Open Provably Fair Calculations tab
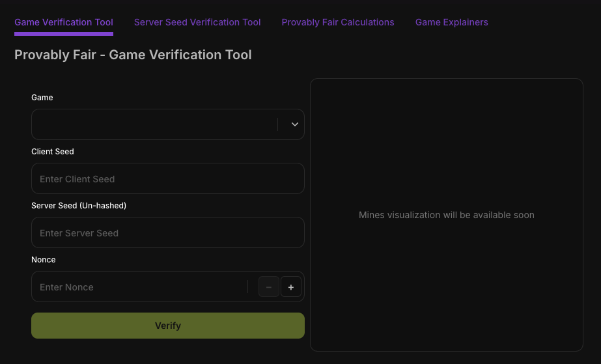The width and height of the screenshot is (601, 364). [x=338, y=22]
